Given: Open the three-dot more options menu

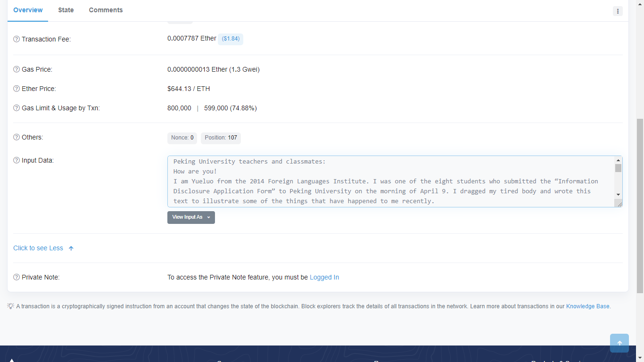Looking at the screenshot, I should coord(618,11).
